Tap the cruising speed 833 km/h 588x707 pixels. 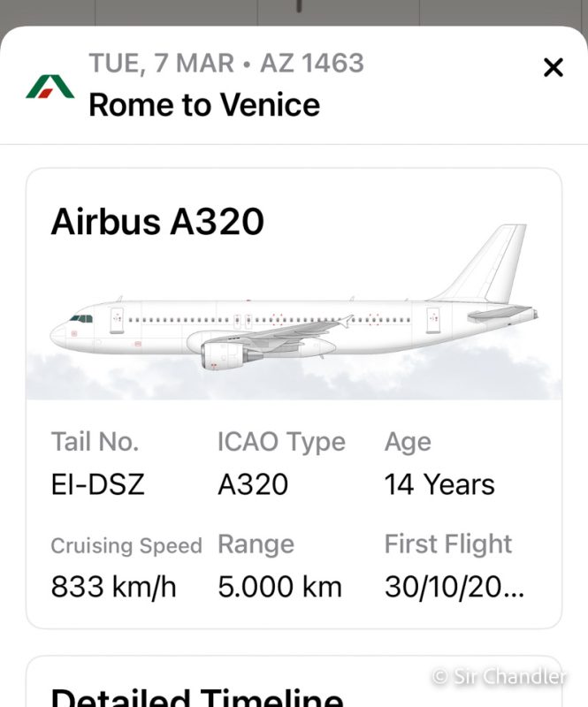tap(113, 587)
